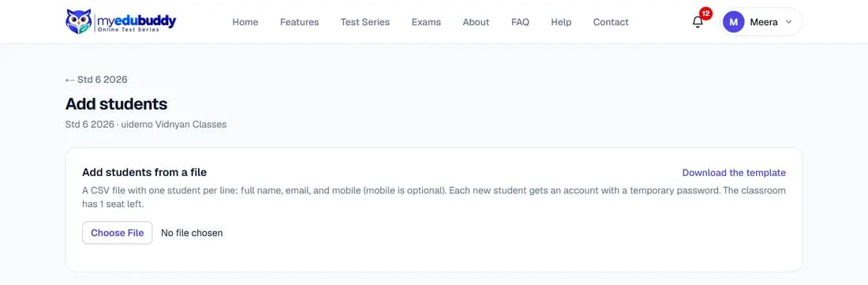Open the About menu item

pos(476,22)
